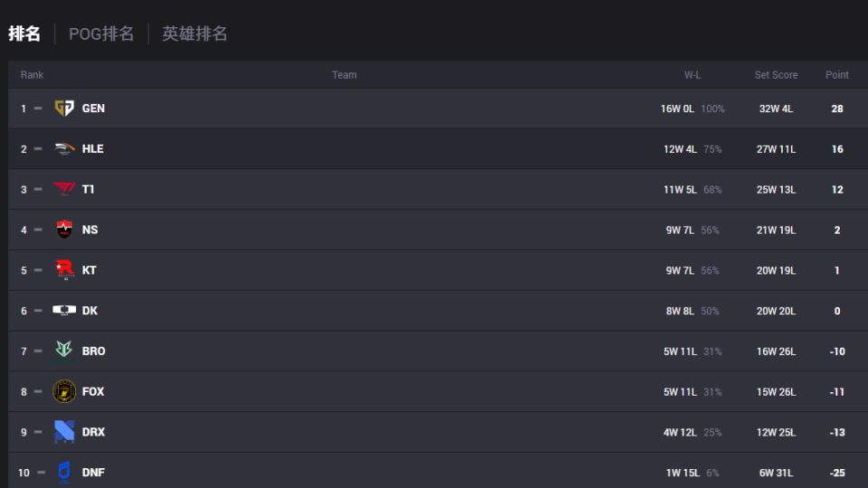Click the FOX round gold logo

click(64, 391)
